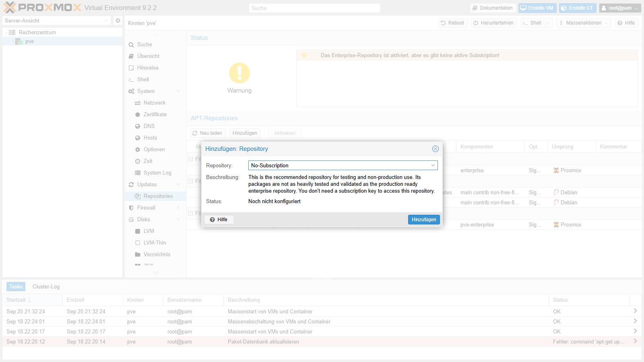The width and height of the screenshot is (644, 362).
Task: Click Hinzufügen in the repositories toolbar
Action: (x=245, y=133)
